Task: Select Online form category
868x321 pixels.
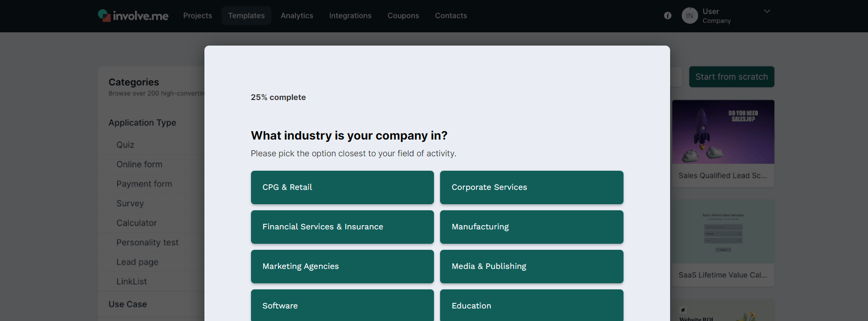Action: tap(139, 164)
